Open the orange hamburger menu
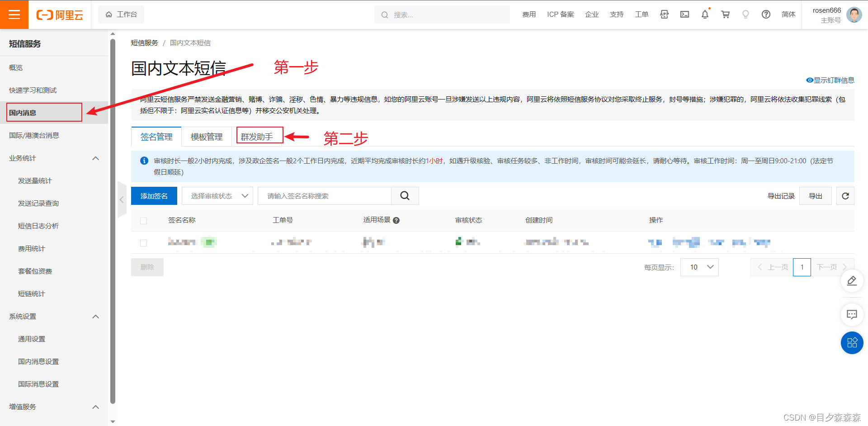868x426 pixels. pyautogui.click(x=14, y=14)
